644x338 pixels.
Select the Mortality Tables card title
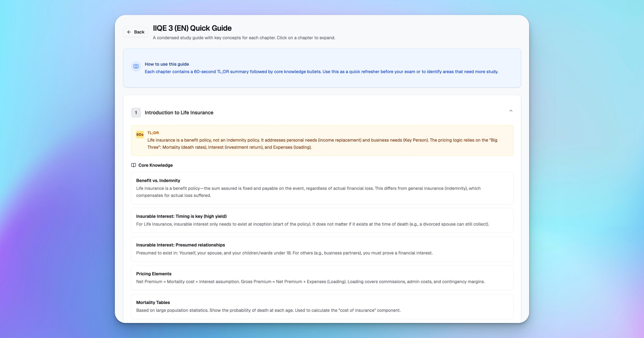[x=153, y=302]
